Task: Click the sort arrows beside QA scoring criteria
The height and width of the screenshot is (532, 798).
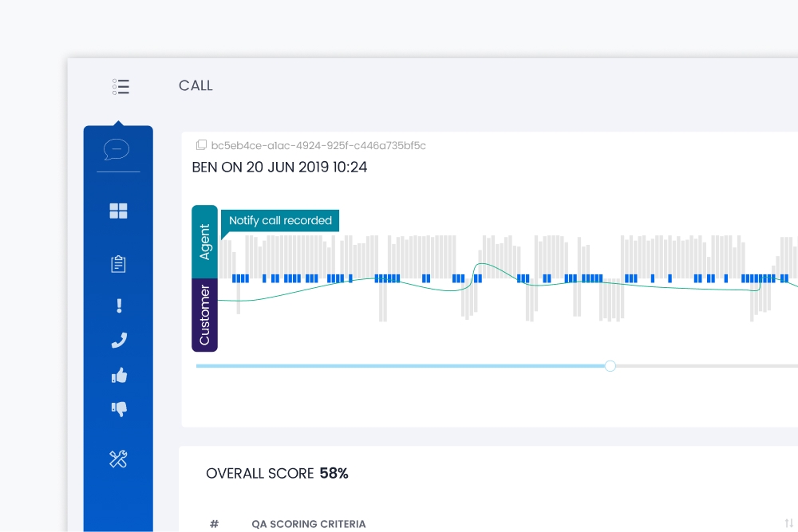Action: [789, 523]
